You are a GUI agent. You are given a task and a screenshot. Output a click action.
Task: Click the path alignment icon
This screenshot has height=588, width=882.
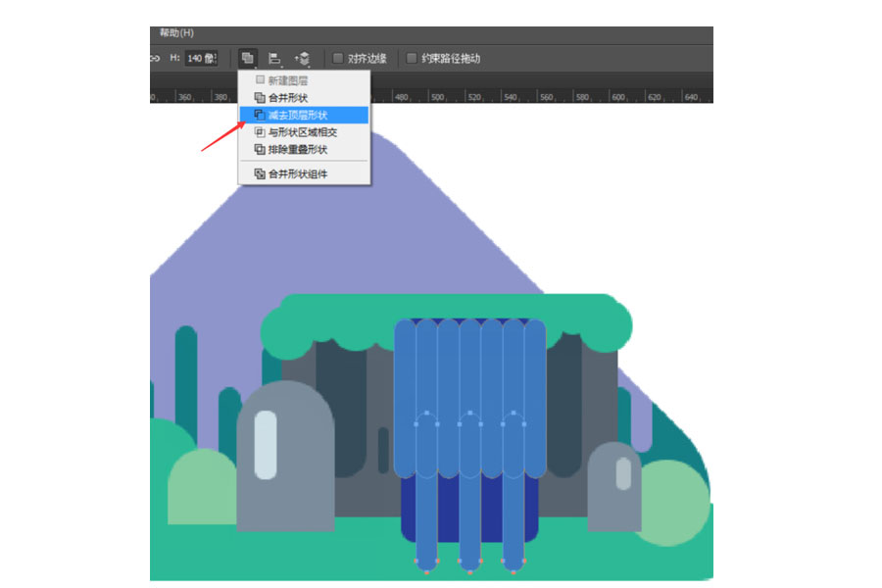coord(275,59)
